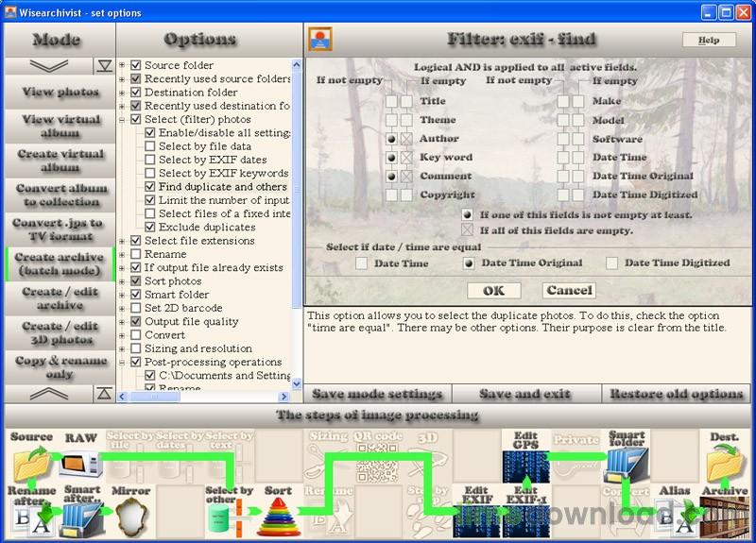The image size is (756, 543).
Task: Switch to Copy & rename only mode
Action: click(60, 367)
